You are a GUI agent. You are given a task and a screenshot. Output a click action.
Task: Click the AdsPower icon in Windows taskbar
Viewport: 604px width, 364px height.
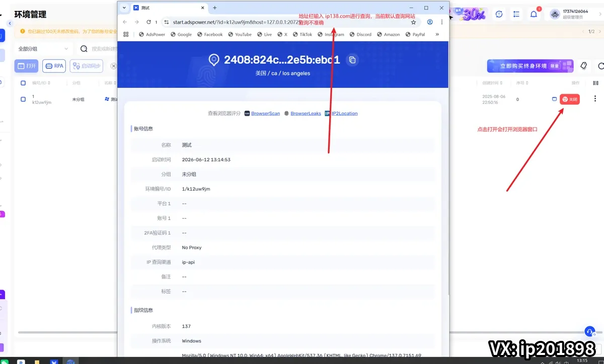(54, 361)
